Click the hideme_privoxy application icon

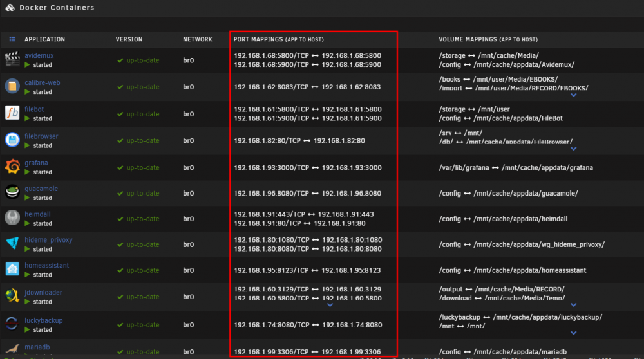click(12, 243)
